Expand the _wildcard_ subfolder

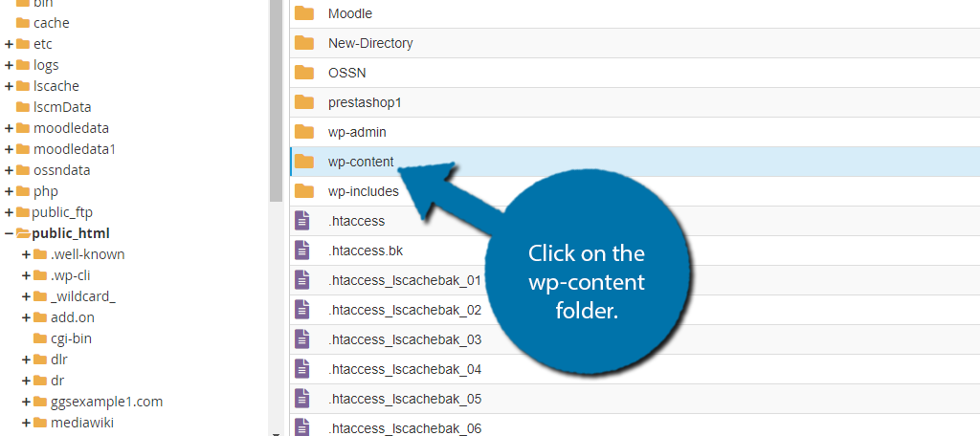(x=26, y=296)
